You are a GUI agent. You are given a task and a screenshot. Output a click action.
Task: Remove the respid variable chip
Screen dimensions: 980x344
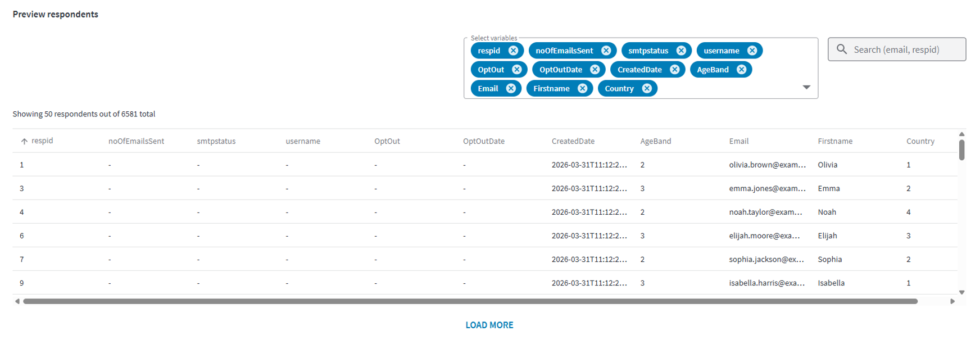[x=513, y=51]
